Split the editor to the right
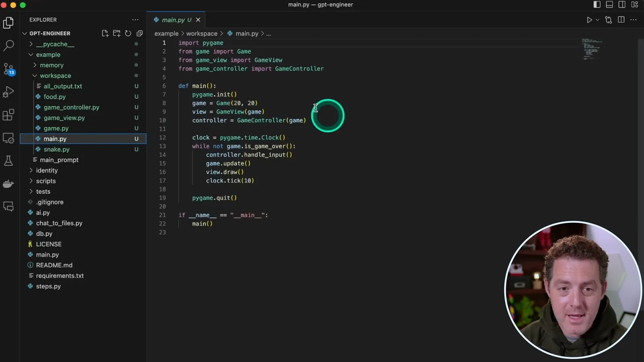The height and width of the screenshot is (362, 644). coord(621,20)
